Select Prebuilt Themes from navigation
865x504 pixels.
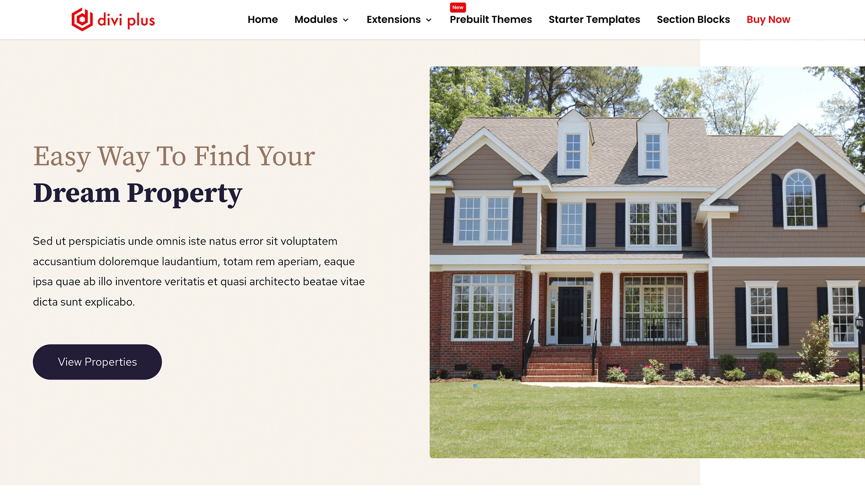click(x=491, y=19)
